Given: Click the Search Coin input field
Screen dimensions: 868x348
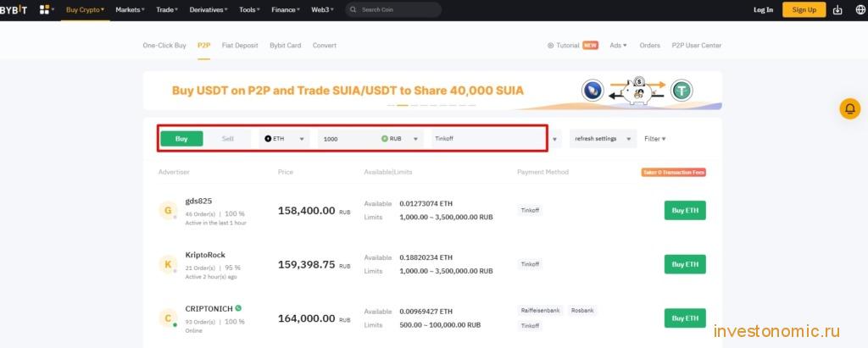Looking at the screenshot, I should click(x=393, y=10).
